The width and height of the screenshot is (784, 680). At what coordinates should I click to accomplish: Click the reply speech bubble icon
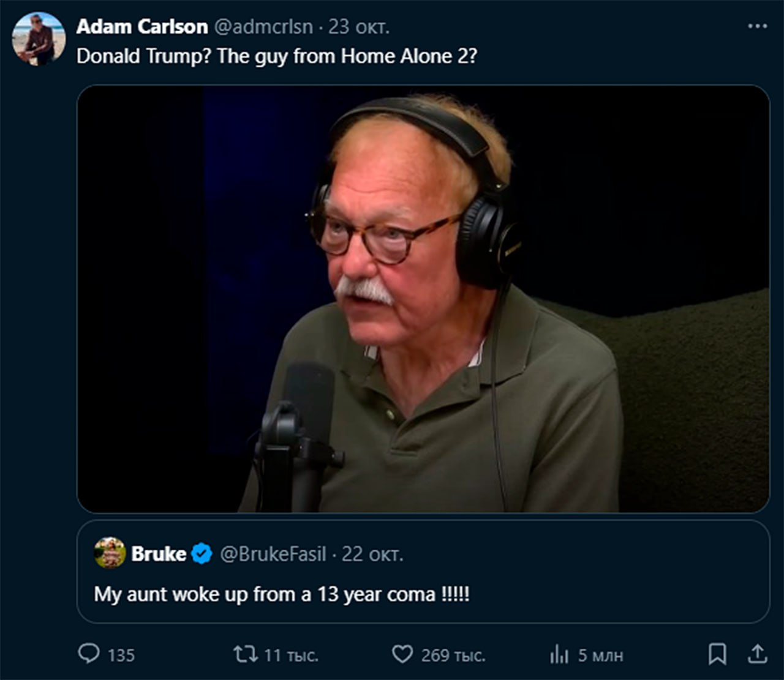tap(89, 654)
